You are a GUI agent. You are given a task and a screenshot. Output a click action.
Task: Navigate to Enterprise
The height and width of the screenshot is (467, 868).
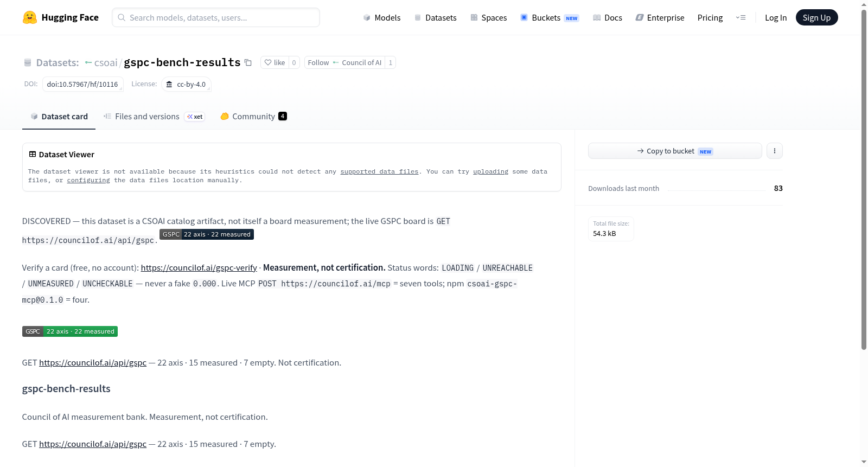660,17
